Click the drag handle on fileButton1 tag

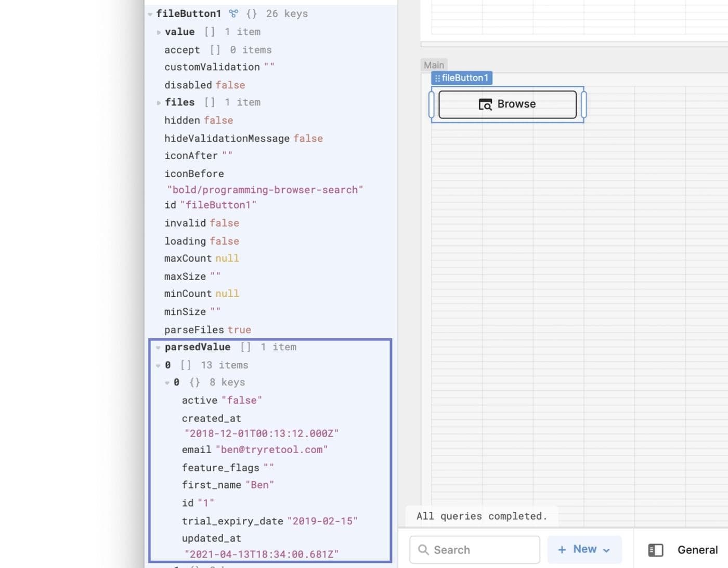(x=437, y=78)
